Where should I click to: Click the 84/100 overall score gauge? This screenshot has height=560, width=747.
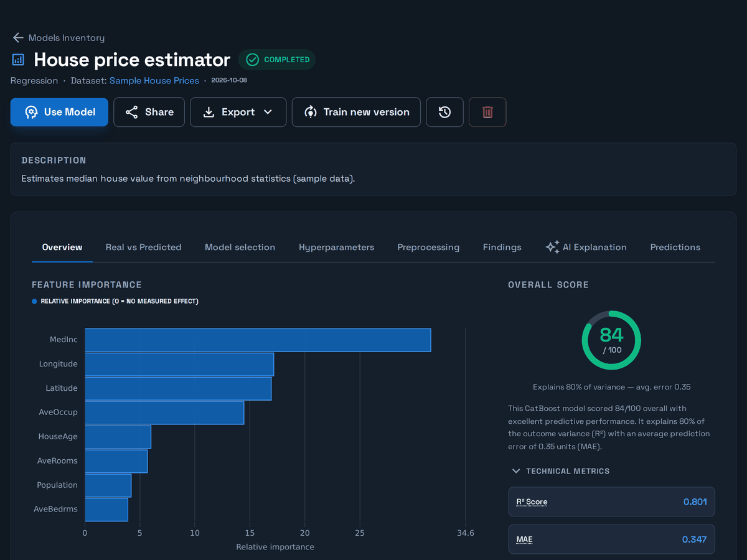611,340
